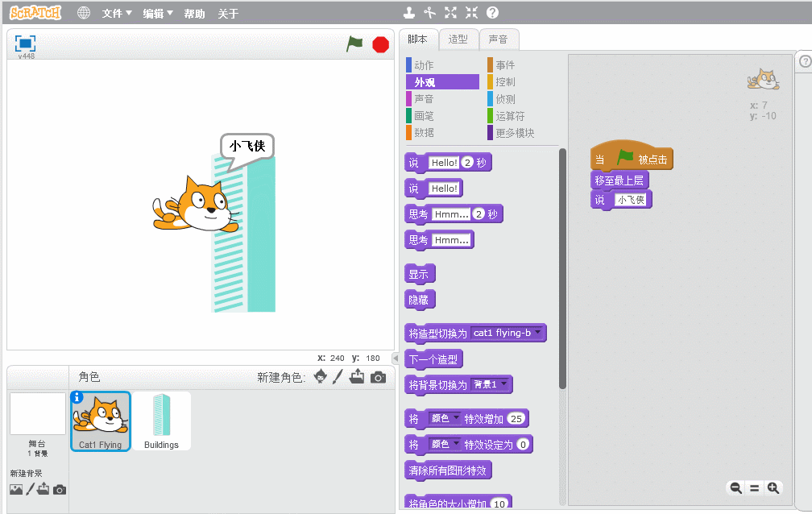Click the 当绿旗被点击 hat block
Image resolution: width=812 pixels, height=514 pixels.
632,155
